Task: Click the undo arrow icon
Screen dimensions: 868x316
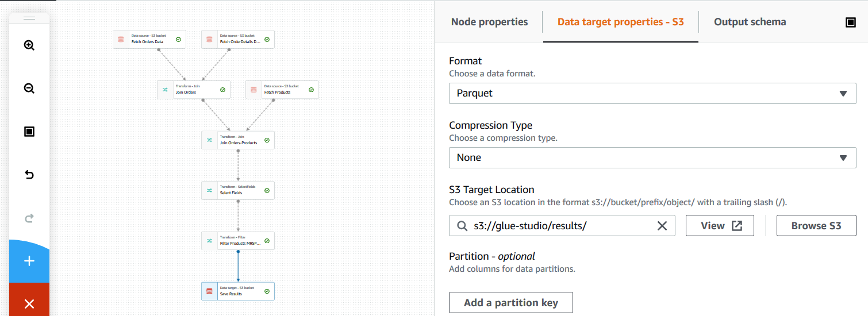Action: [29, 175]
